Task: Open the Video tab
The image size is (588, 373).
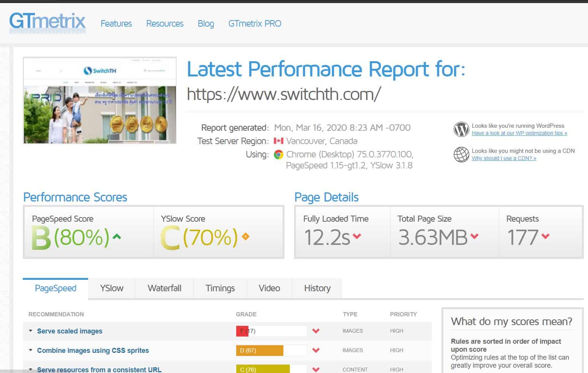Action: coord(269,288)
